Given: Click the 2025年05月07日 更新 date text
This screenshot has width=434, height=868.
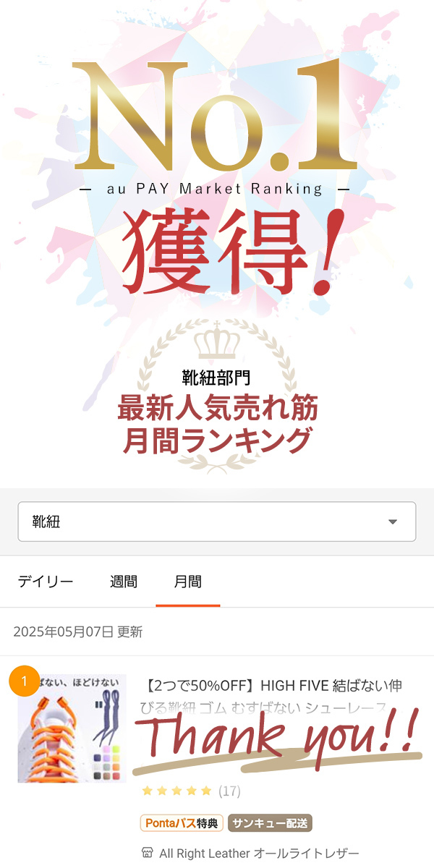Looking at the screenshot, I should pos(78,631).
